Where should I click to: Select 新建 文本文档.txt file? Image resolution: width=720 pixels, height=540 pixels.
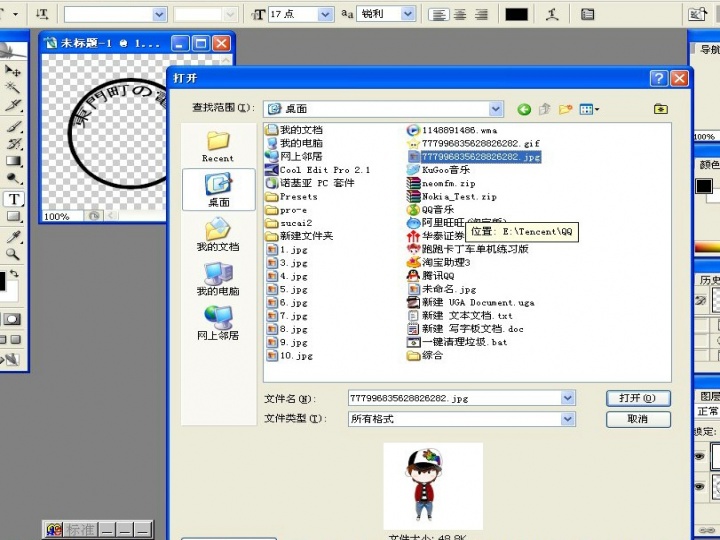click(460, 316)
